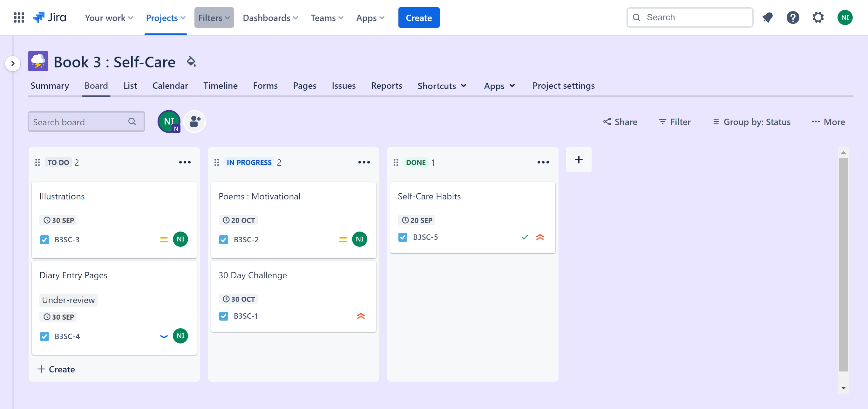Expand the sidebar with the arrow button
The height and width of the screenshot is (409, 868).
13,63
